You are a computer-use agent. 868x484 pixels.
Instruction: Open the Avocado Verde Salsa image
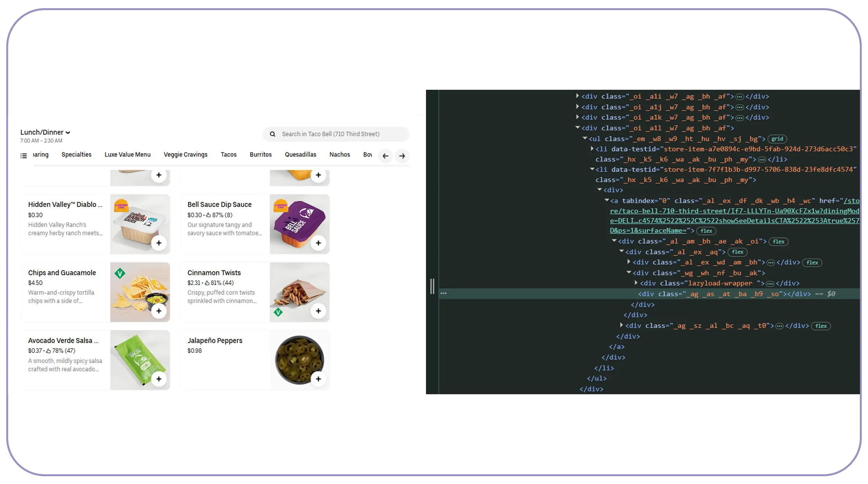pyautogui.click(x=140, y=360)
